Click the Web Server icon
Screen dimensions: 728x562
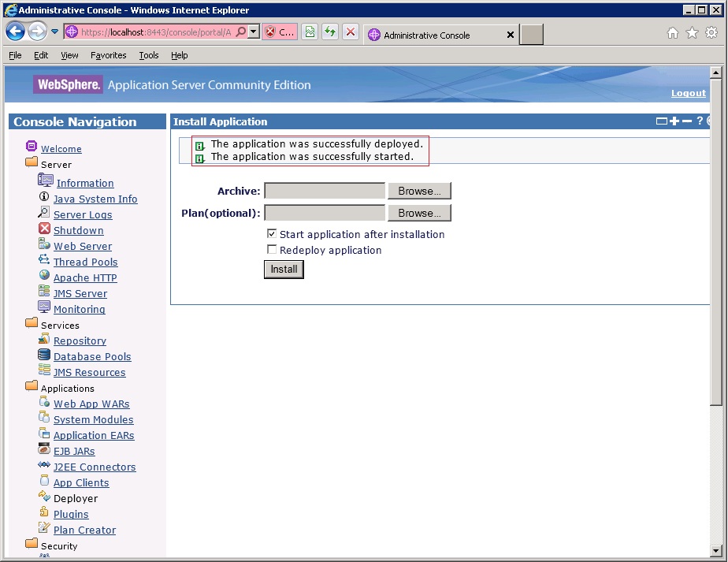pos(45,244)
